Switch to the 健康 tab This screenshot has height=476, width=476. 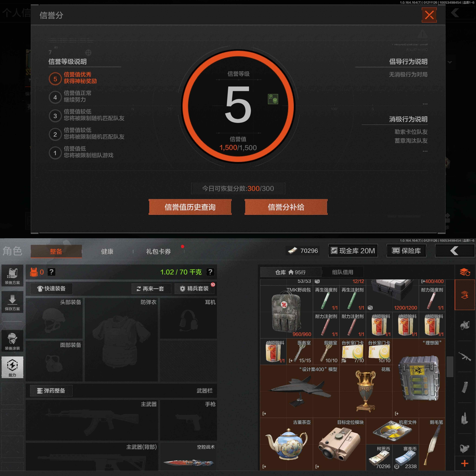pos(107,251)
